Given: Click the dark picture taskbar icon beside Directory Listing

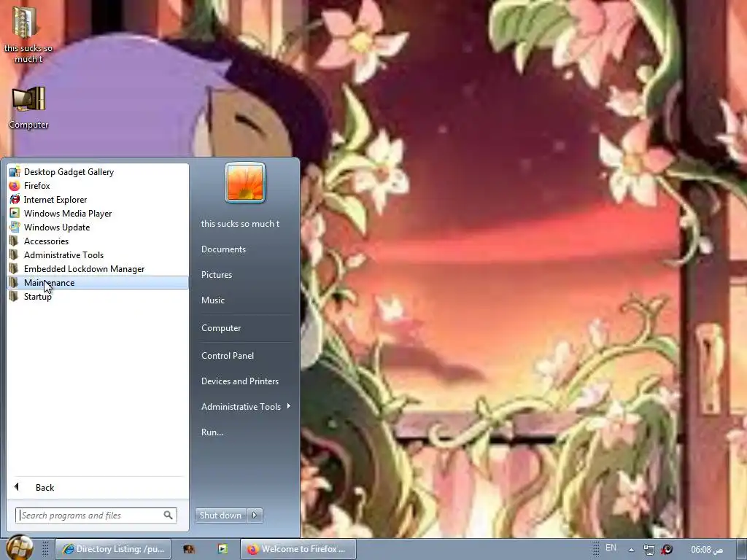Looking at the screenshot, I should [189, 549].
